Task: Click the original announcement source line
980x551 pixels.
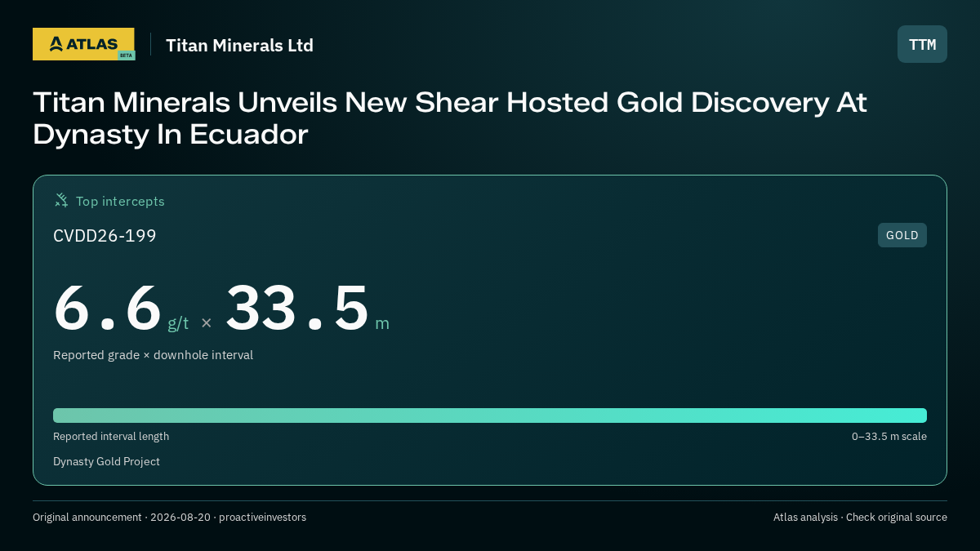Action: click(169, 517)
